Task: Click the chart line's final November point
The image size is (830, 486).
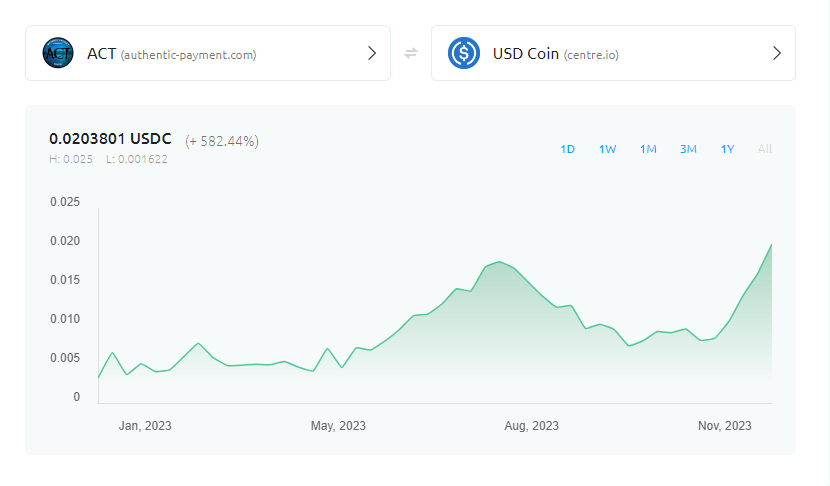Action: pyautogui.click(x=771, y=245)
